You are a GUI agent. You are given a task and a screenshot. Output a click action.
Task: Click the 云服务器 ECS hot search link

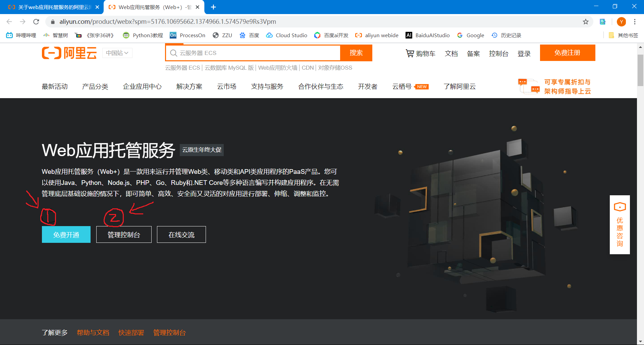[x=182, y=68]
